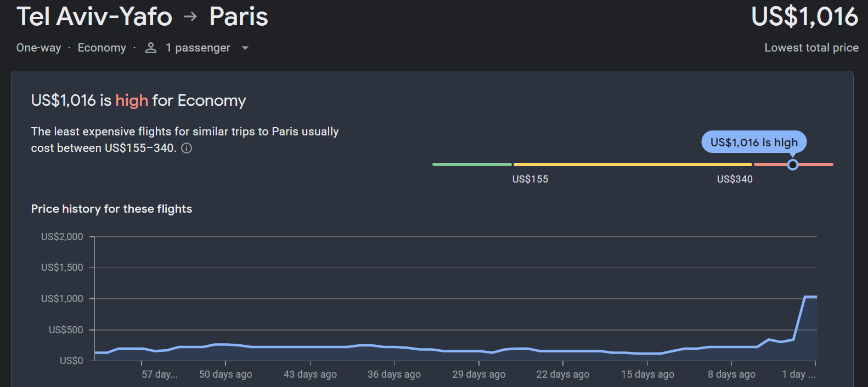Click the '1 day ...' x-axis label

click(799, 374)
